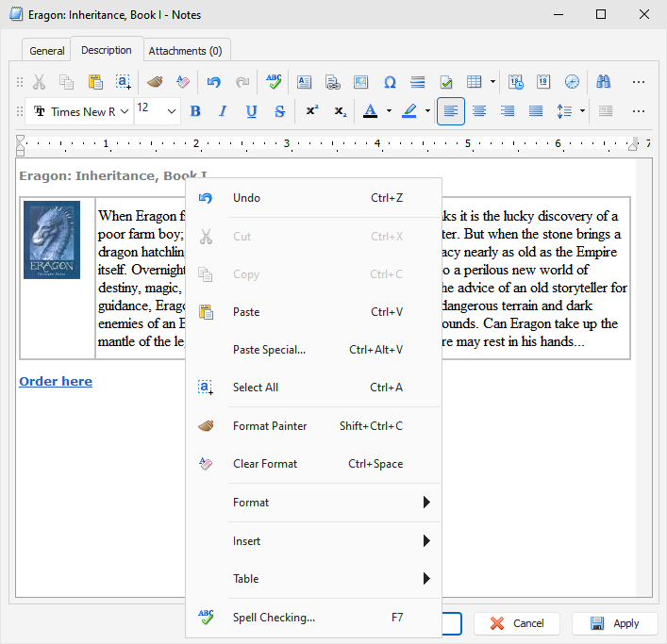Activate Format Painter brush in toolbar
Viewport: 667px width, 644px height.
point(155,82)
